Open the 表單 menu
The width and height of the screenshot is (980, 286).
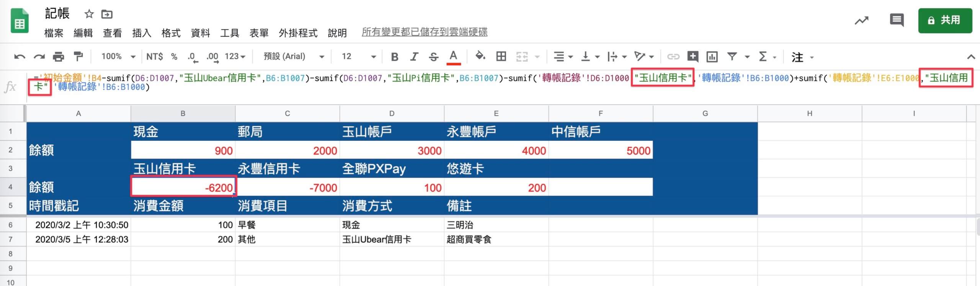[259, 33]
